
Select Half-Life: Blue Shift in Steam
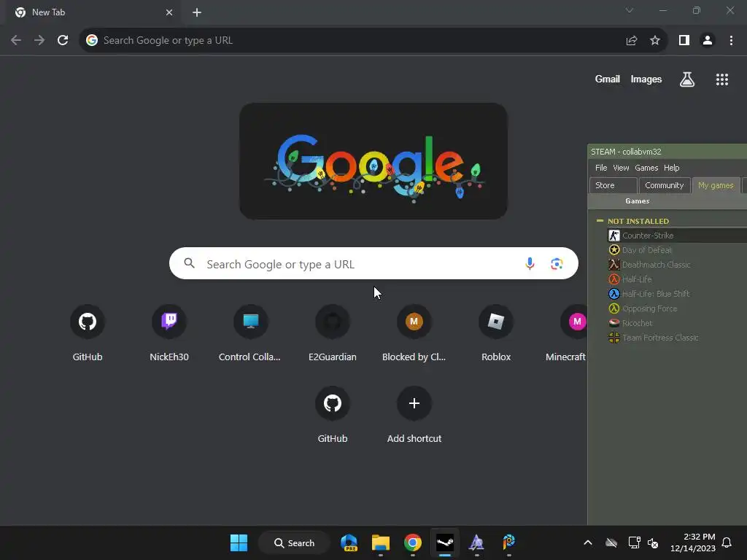point(676,294)
